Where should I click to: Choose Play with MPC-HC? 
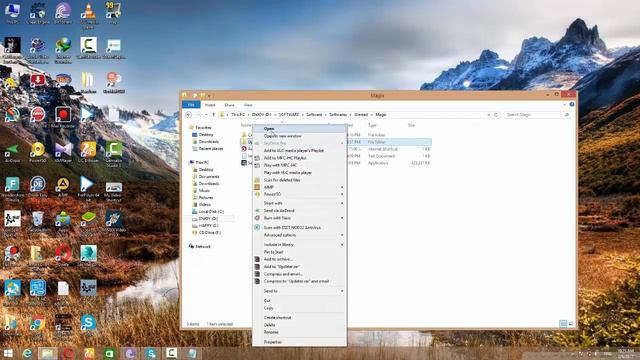pos(300,165)
